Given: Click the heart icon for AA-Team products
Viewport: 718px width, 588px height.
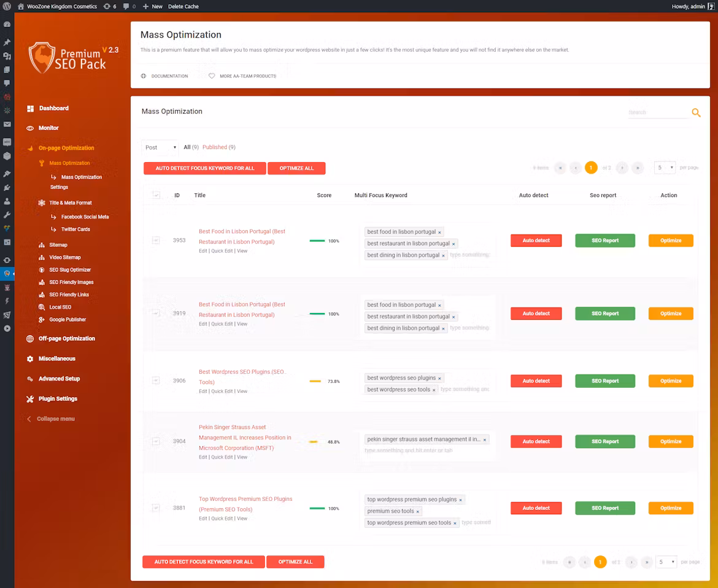Looking at the screenshot, I should [x=212, y=76].
